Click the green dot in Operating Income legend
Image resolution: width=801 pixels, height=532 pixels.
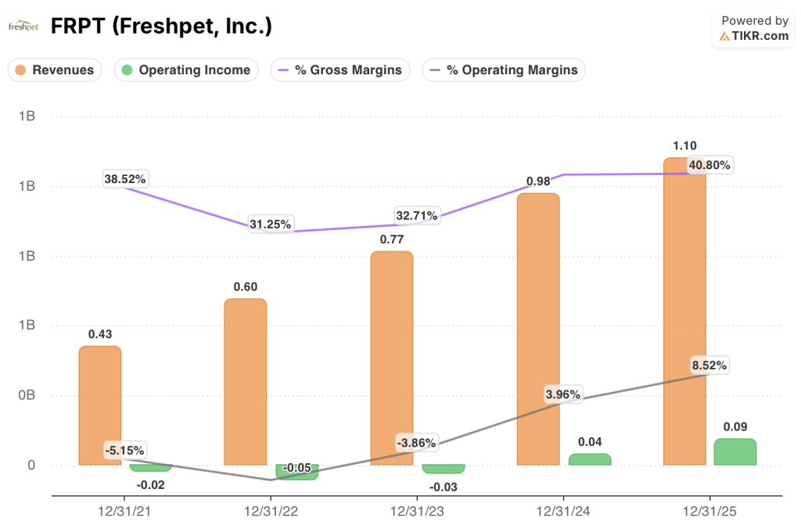(127, 70)
